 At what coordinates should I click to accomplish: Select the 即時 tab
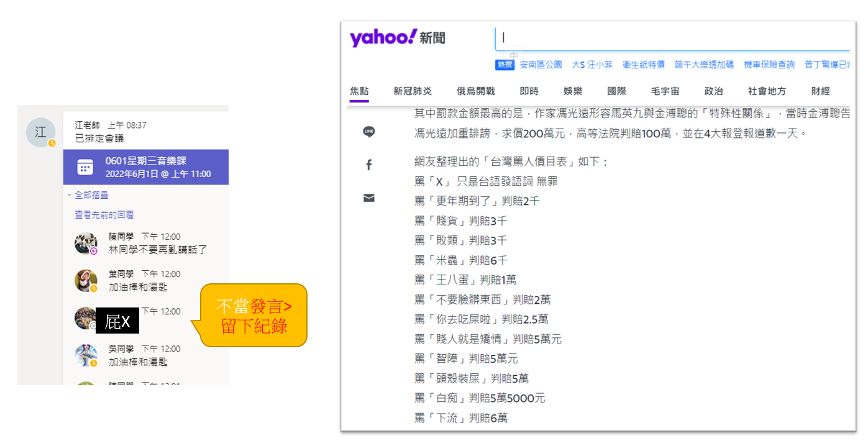coord(529,91)
